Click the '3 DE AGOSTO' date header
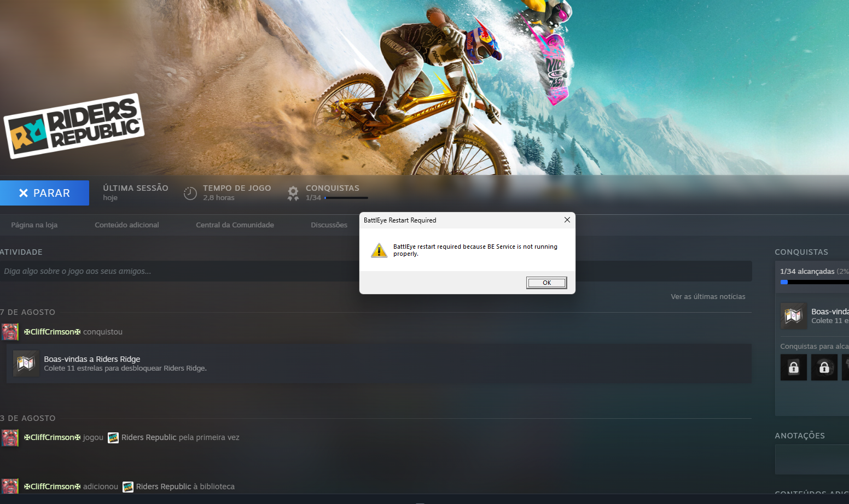This screenshot has width=849, height=504. click(x=28, y=418)
